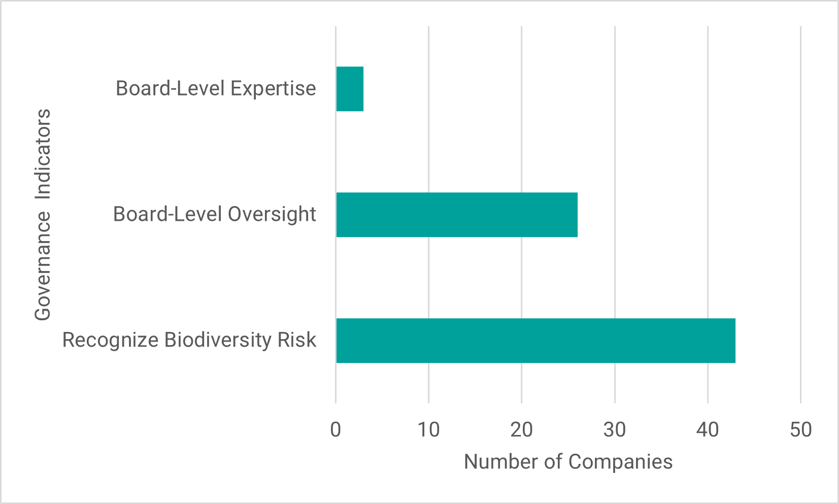The height and width of the screenshot is (504, 839).
Task: Select the Number of Companies axis title
Action: (x=568, y=462)
